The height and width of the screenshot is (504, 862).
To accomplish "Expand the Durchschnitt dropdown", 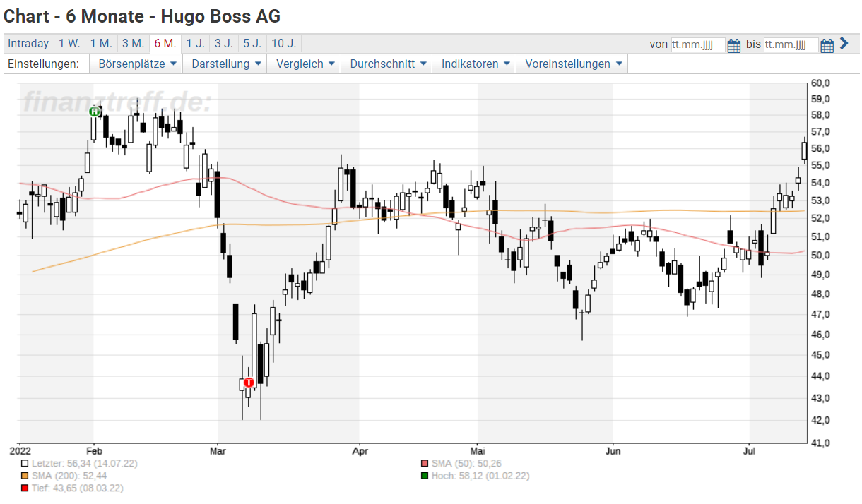I will coord(387,64).
